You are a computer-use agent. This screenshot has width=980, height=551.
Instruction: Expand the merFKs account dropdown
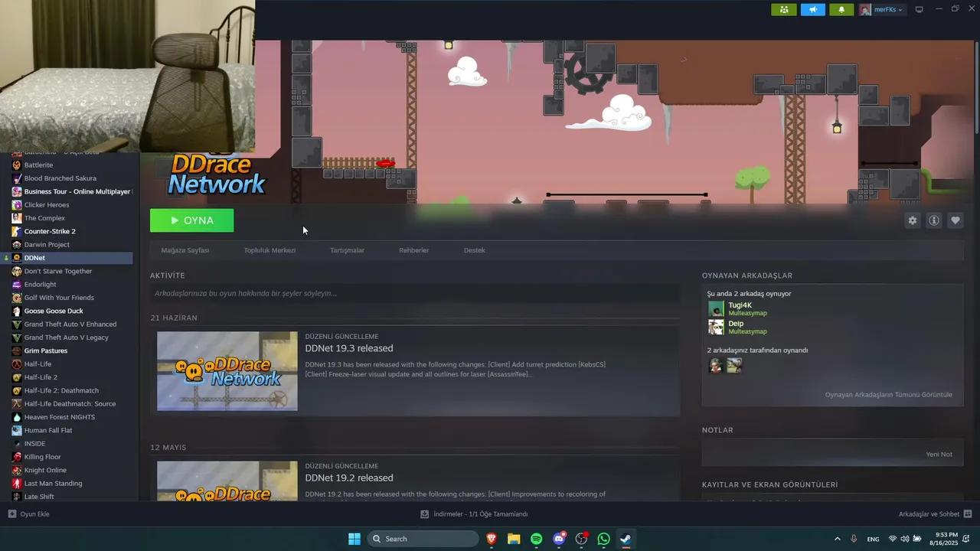point(881,9)
